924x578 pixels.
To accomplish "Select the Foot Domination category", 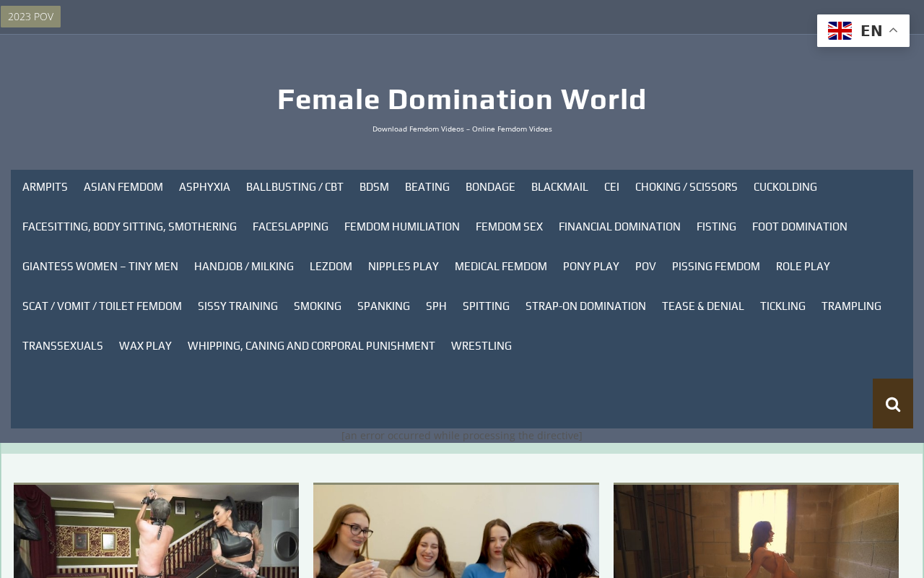I will point(800,227).
